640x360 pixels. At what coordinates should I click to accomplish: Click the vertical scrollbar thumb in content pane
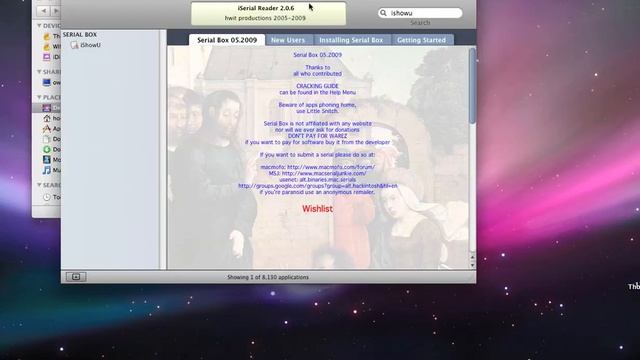coord(473,86)
